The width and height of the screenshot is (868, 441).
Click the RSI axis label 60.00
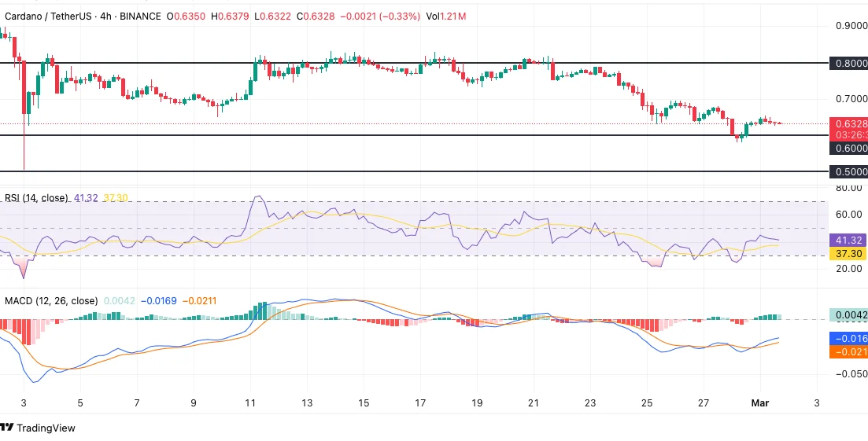click(x=849, y=215)
